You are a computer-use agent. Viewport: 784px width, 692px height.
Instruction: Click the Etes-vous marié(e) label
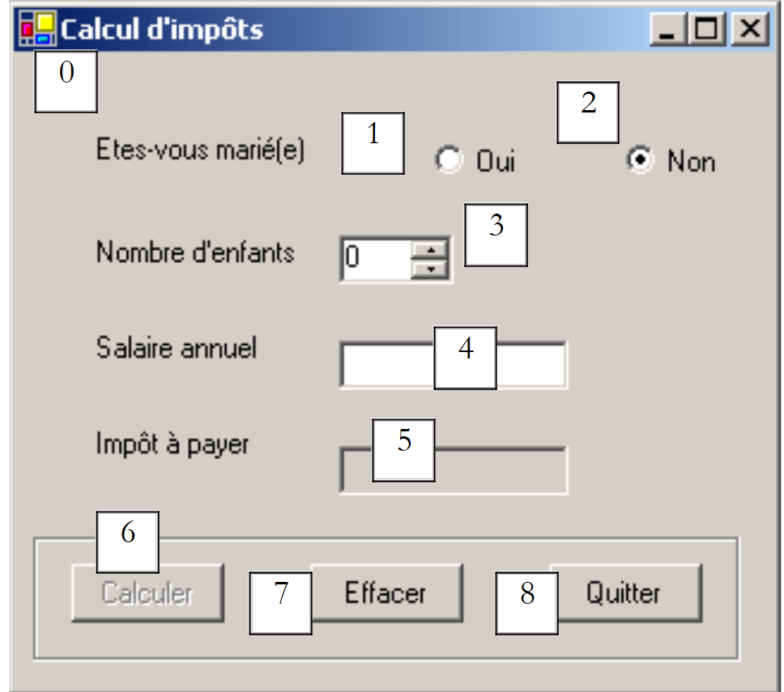pos(200,151)
